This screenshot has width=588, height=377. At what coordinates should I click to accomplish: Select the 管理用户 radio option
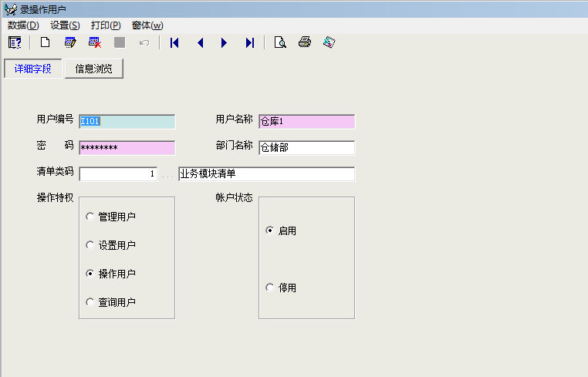pyautogui.click(x=90, y=217)
